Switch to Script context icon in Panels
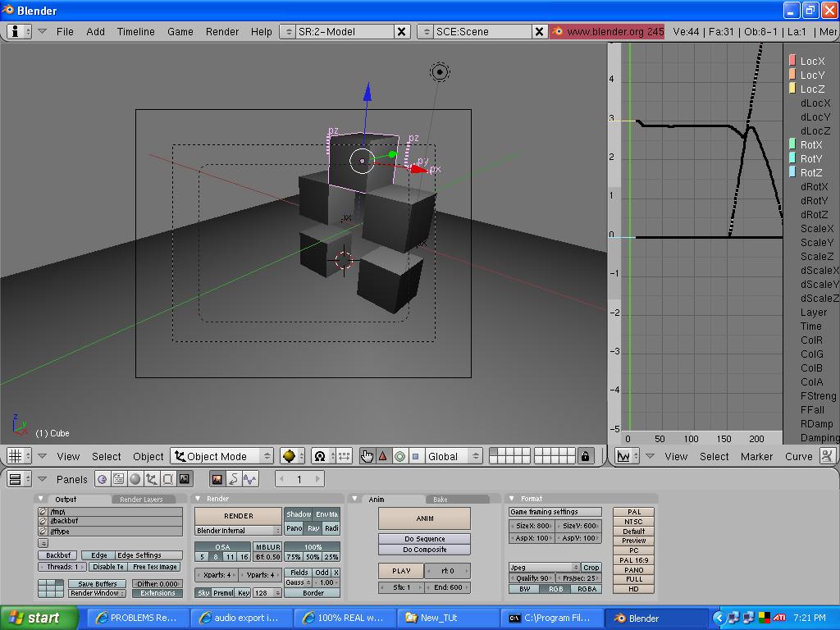 [x=118, y=479]
